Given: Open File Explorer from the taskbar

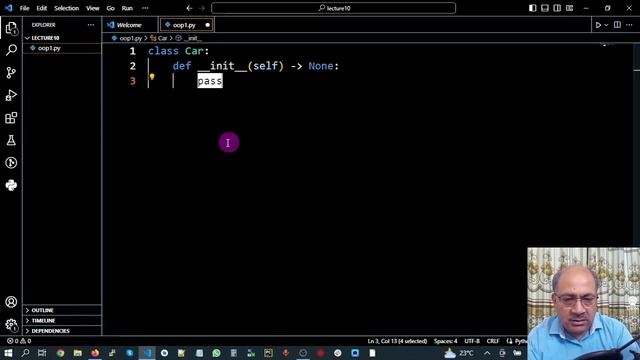Looking at the screenshot, I should [78, 353].
